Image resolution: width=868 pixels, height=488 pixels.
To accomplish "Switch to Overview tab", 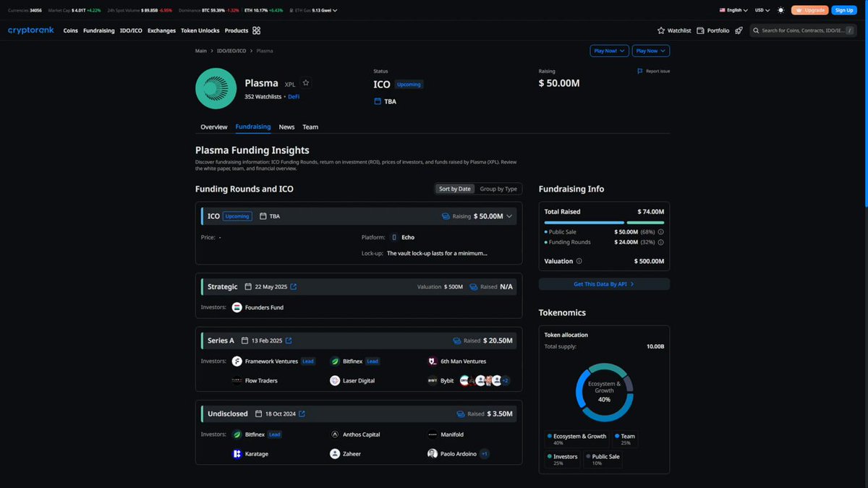I will [x=214, y=127].
